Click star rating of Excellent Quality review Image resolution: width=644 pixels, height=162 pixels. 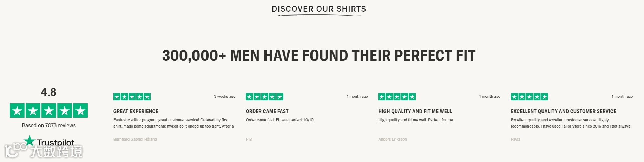[530, 97]
